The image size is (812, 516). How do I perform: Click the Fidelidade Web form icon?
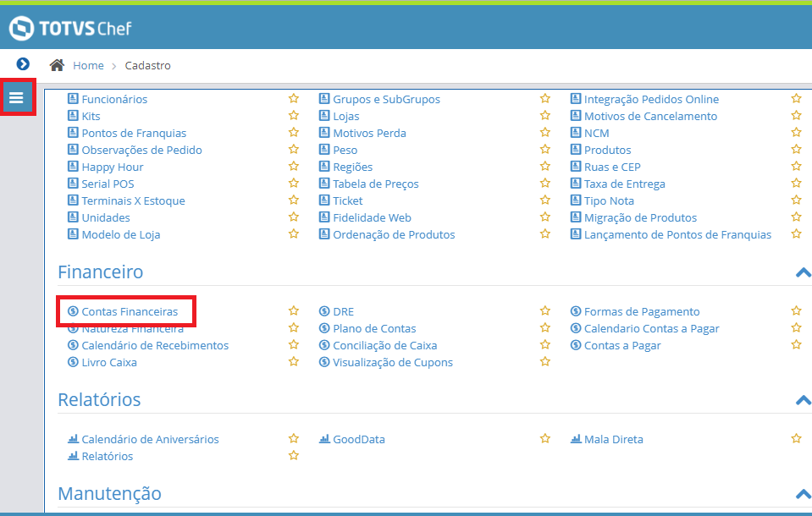point(324,217)
